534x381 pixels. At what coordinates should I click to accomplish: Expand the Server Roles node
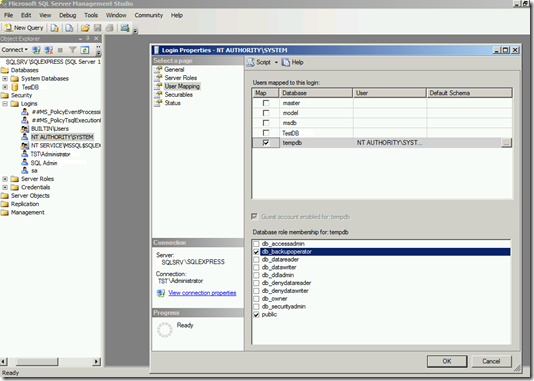[5, 179]
